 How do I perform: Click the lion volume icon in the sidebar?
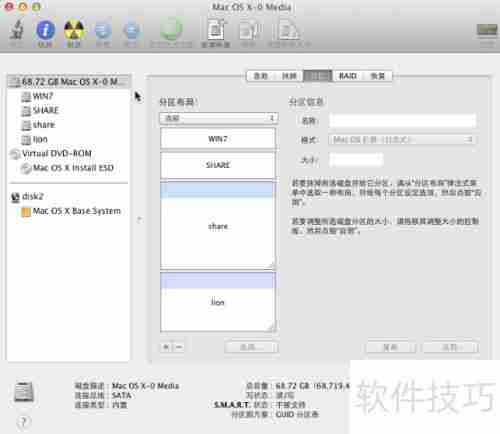26,139
